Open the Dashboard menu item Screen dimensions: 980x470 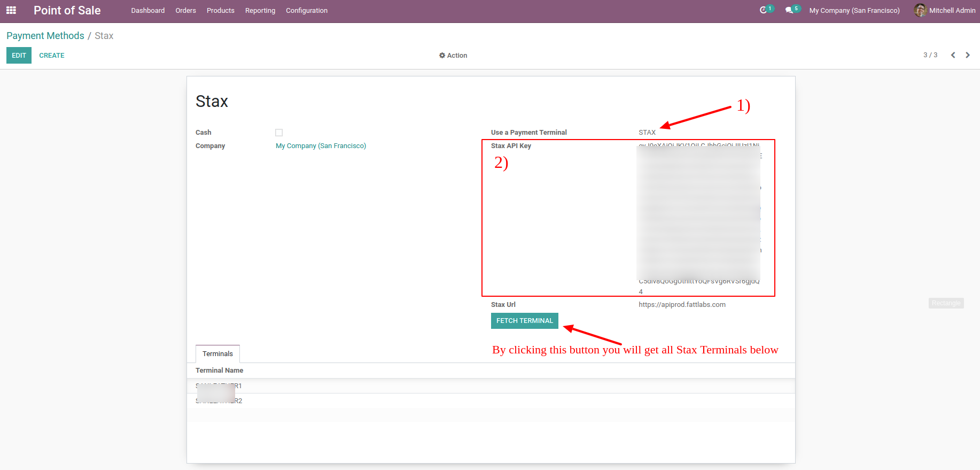pos(148,11)
